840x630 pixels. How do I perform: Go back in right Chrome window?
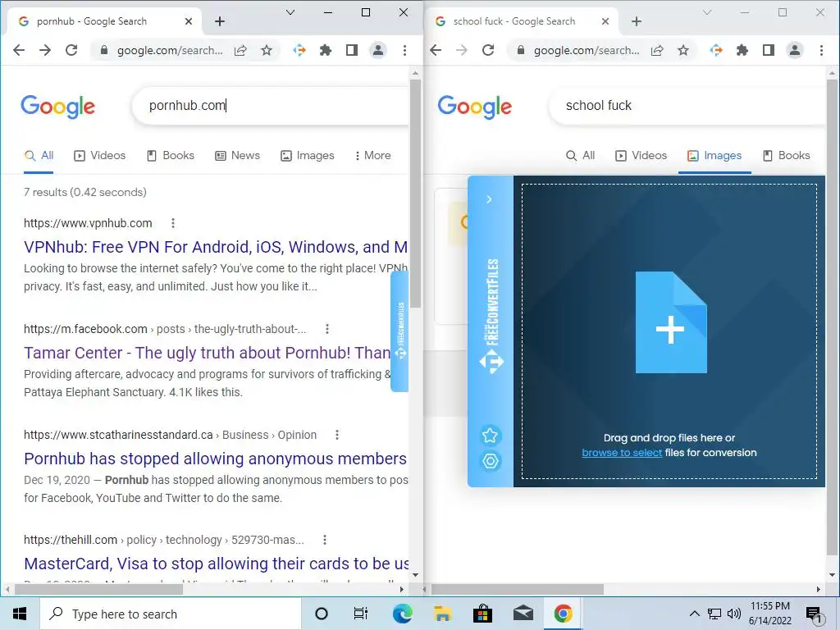[436, 50]
